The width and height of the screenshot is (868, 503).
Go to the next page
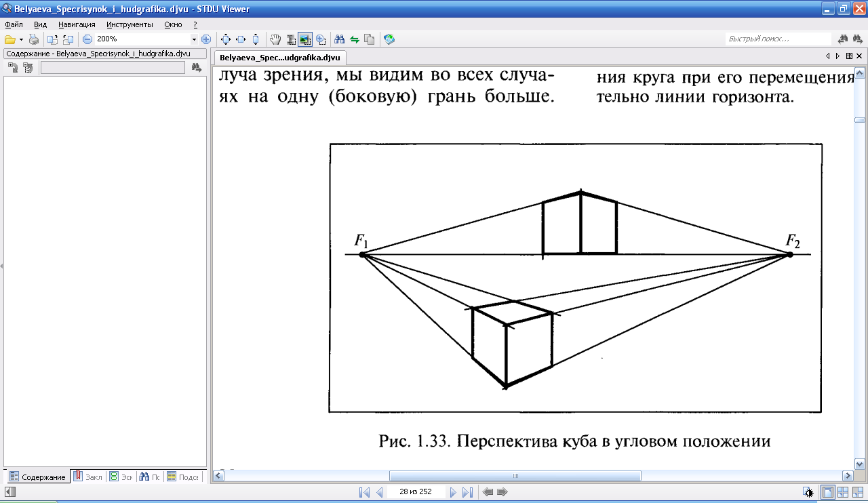[453, 492]
